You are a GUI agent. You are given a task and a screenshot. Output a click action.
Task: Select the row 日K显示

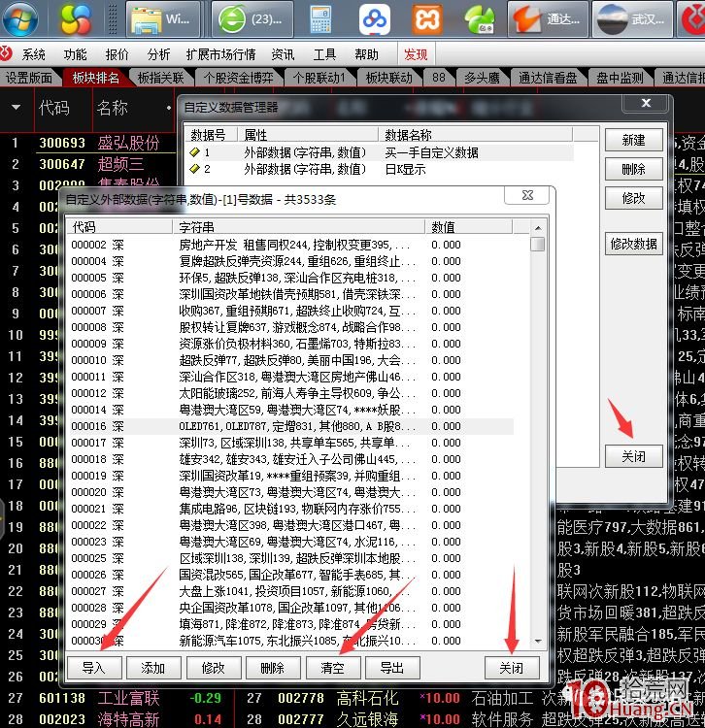pyautogui.click(x=380, y=169)
